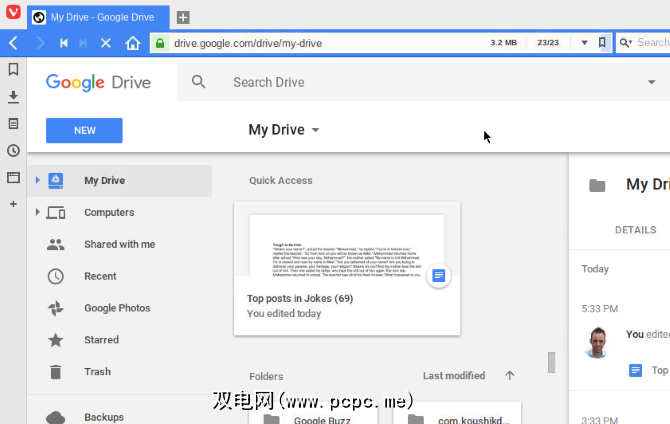
Task: Click the details panel folder icon
Action: [x=597, y=186]
